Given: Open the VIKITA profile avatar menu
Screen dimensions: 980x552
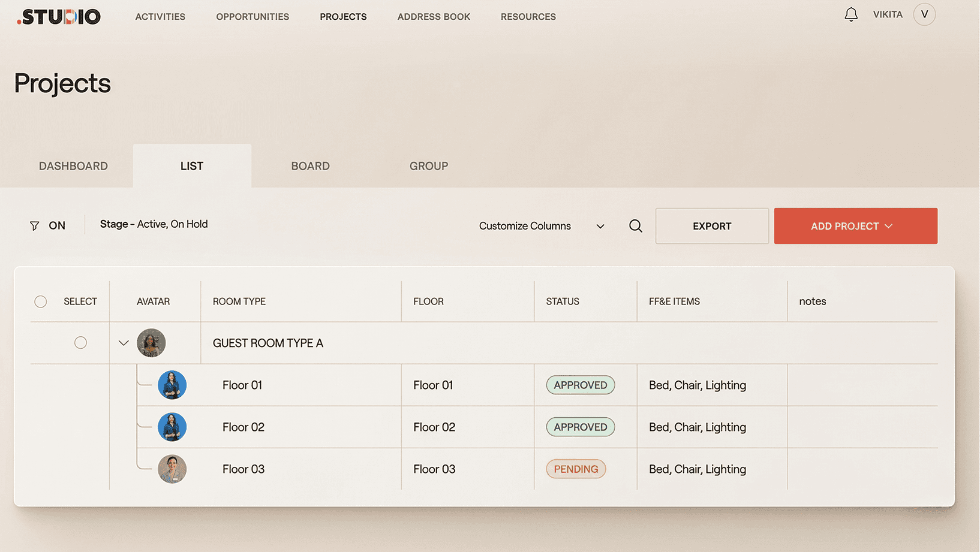Looking at the screenshot, I should (924, 14).
